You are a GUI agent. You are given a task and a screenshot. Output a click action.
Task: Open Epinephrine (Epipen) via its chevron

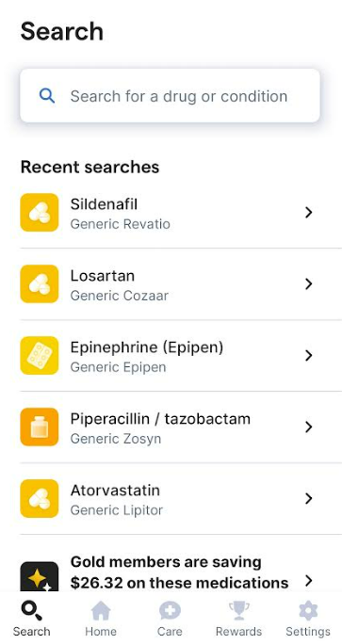pos(309,355)
